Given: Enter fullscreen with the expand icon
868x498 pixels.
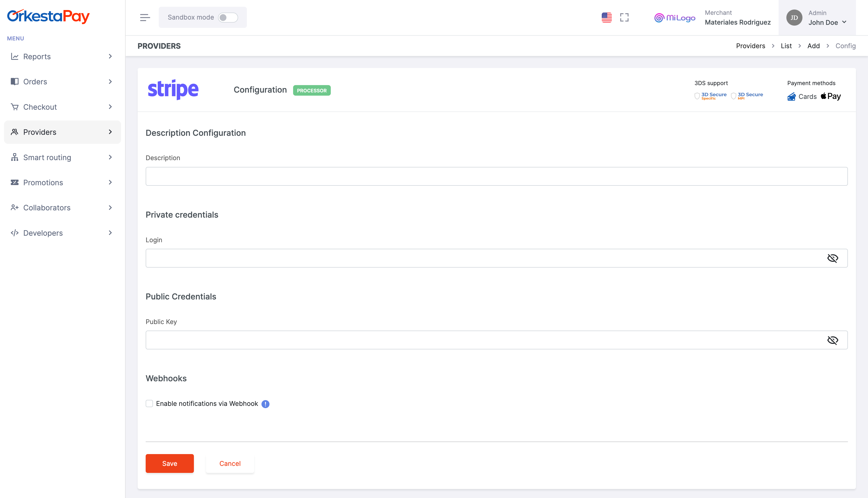Looking at the screenshot, I should tap(624, 17).
